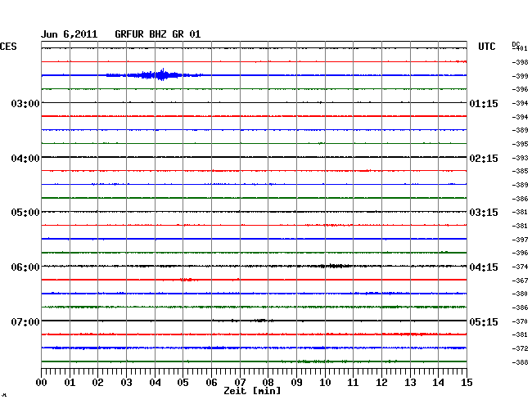The image size is (532, 404).
Task: Click minute label "11" on time axis
Action: point(353,383)
